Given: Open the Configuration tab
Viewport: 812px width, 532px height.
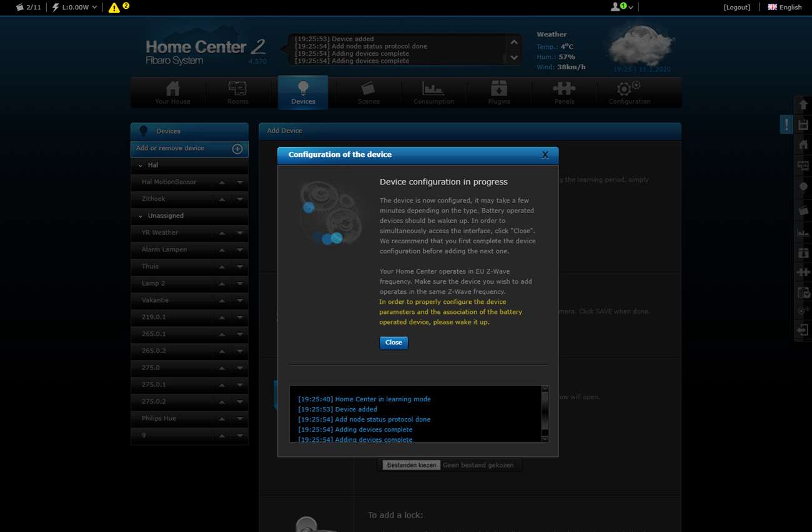Looking at the screenshot, I should tap(629, 93).
